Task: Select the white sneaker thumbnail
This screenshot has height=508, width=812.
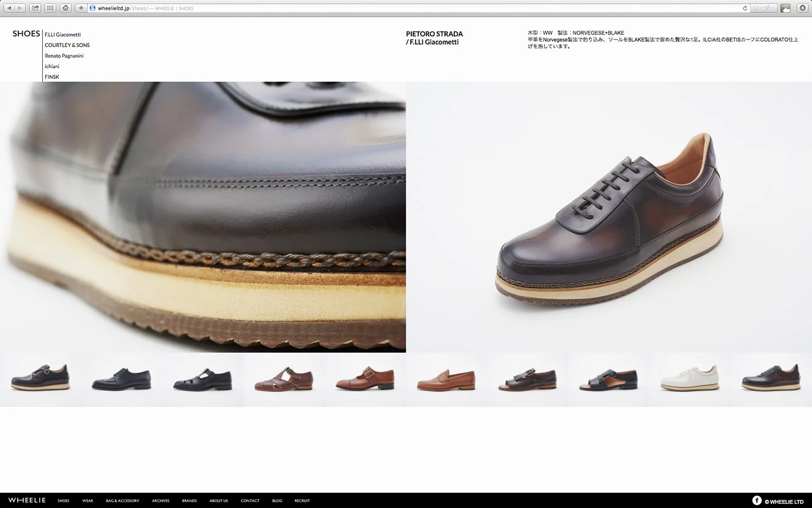Action: click(x=690, y=380)
